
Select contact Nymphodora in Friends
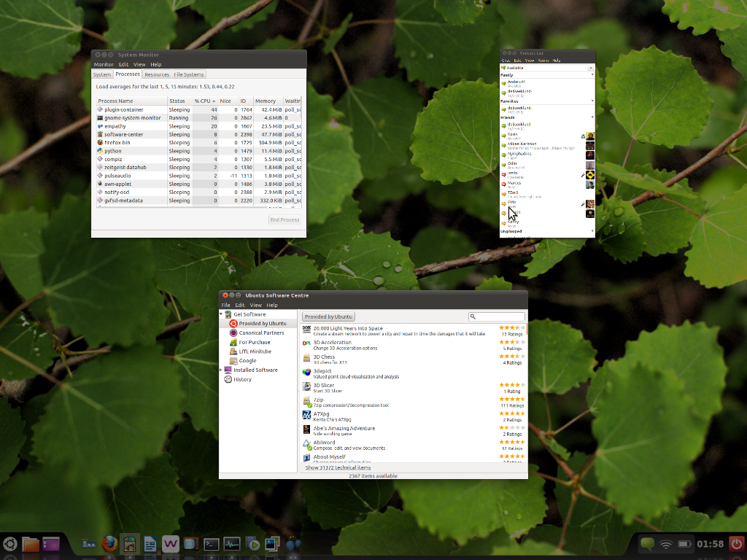(547, 155)
